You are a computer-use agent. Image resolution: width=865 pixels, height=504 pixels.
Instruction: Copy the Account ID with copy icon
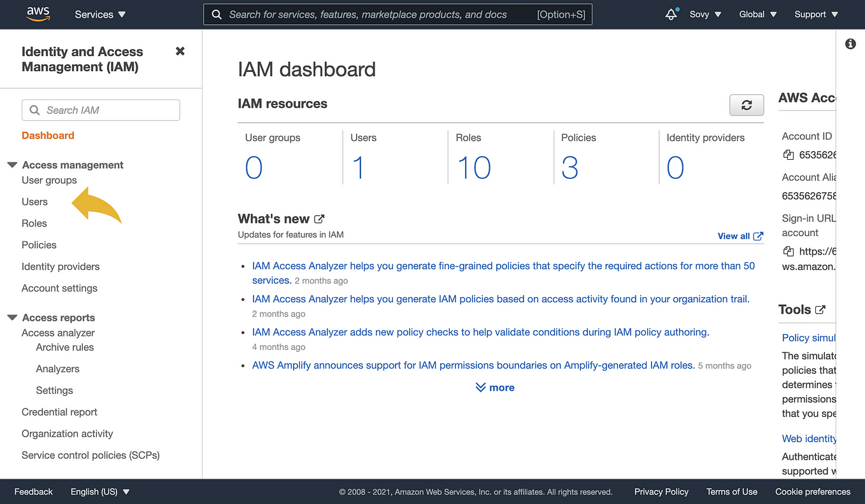coord(789,155)
